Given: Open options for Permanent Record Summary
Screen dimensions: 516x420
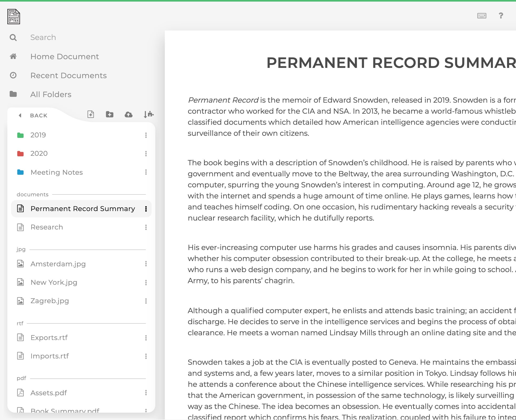Looking at the screenshot, I should tap(146, 209).
